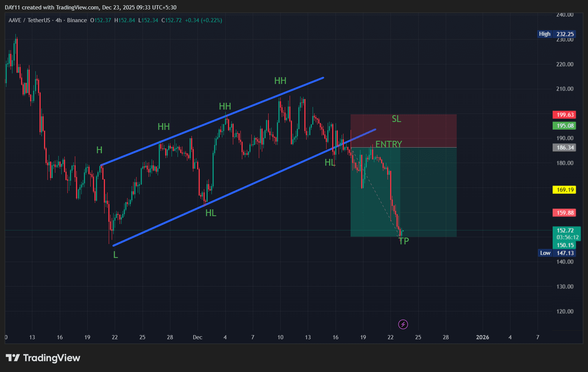The width and height of the screenshot is (588, 372).
Task: Click the yellow 169.19 price tag
Action: tap(564, 190)
